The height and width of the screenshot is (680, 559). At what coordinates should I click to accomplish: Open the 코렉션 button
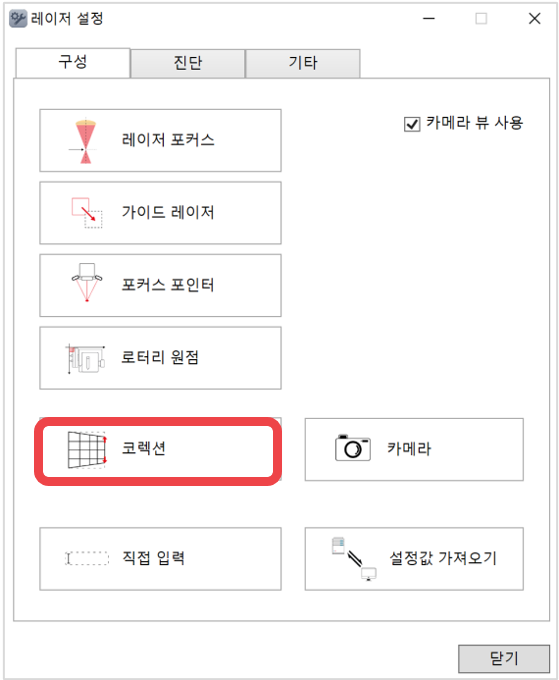pos(158,451)
